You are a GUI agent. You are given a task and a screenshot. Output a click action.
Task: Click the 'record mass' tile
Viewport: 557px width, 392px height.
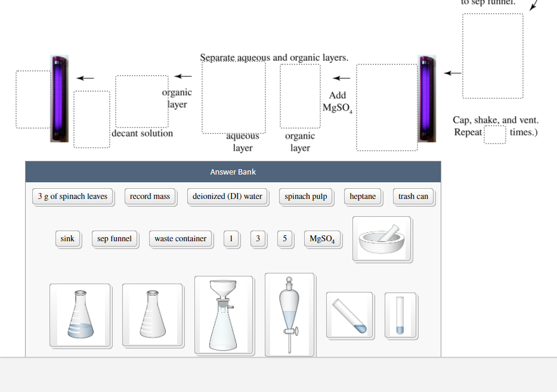150,196
